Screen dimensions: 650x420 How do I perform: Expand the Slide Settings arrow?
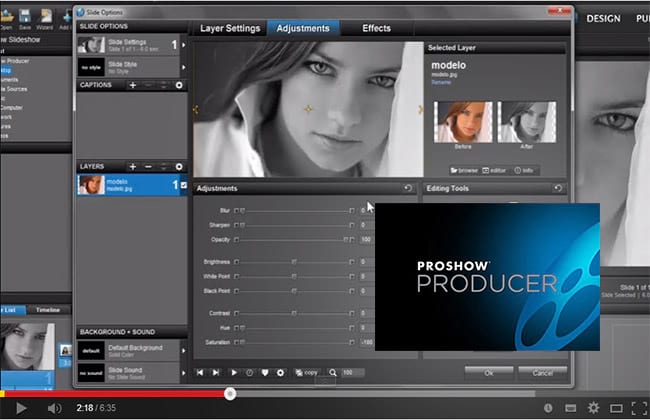coord(184,45)
